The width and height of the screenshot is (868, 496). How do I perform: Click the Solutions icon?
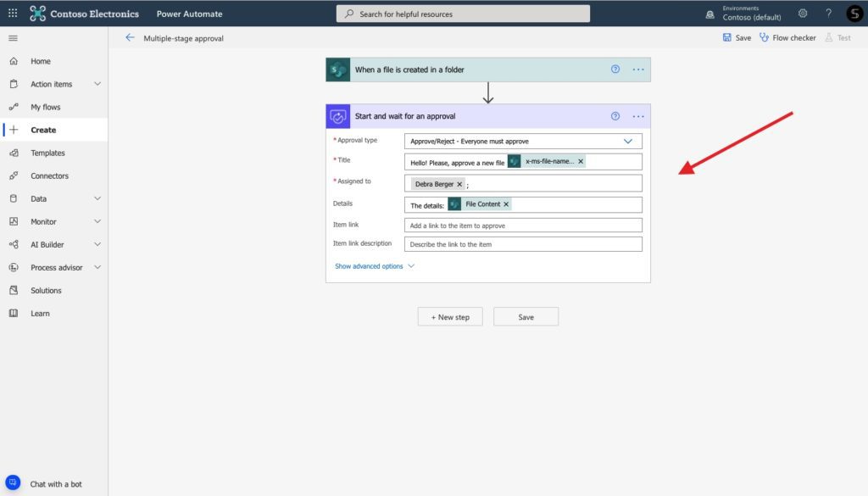click(14, 290)
